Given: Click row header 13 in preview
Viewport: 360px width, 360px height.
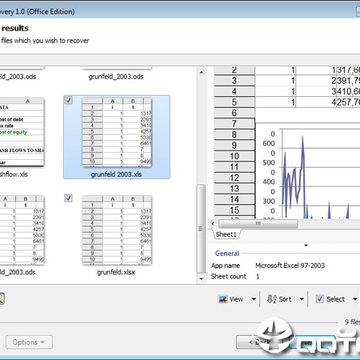Looking at the screenshot, I should (x=234, y=188).
